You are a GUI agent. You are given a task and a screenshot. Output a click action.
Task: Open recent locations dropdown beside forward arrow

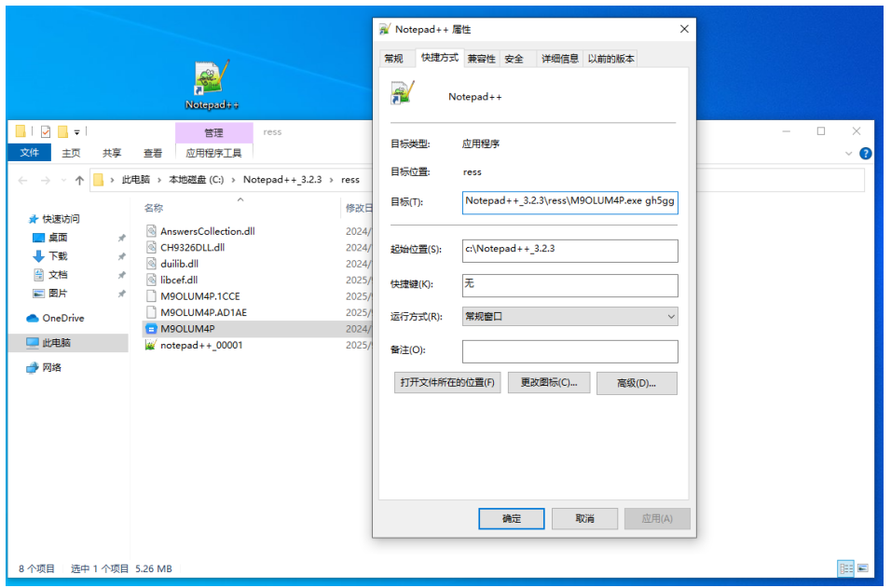pos(62,181)
